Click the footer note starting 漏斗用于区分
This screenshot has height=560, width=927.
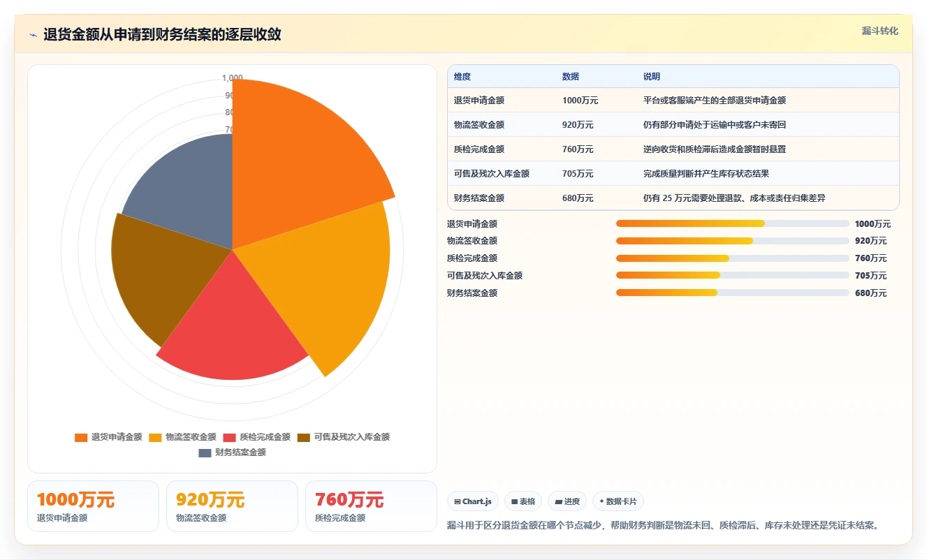click(662, 525)
